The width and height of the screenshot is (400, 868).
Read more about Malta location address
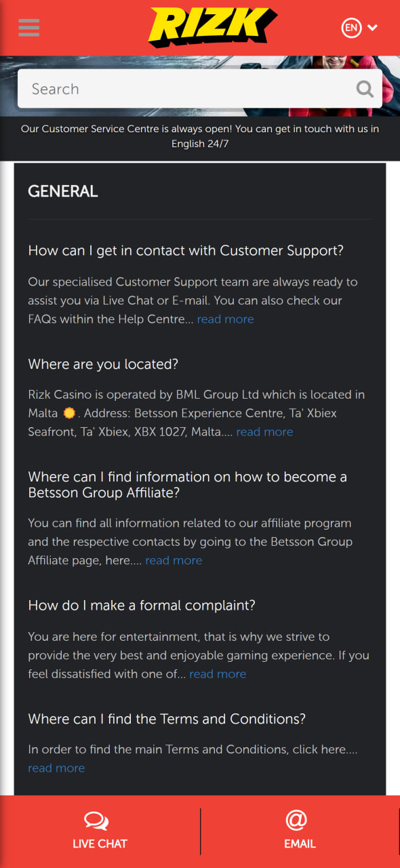coord(264,431)
